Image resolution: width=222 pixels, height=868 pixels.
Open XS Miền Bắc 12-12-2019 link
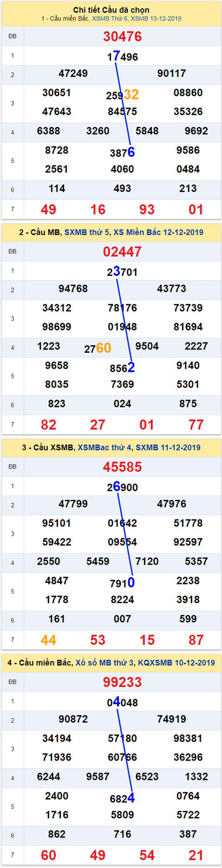point(158,232)
